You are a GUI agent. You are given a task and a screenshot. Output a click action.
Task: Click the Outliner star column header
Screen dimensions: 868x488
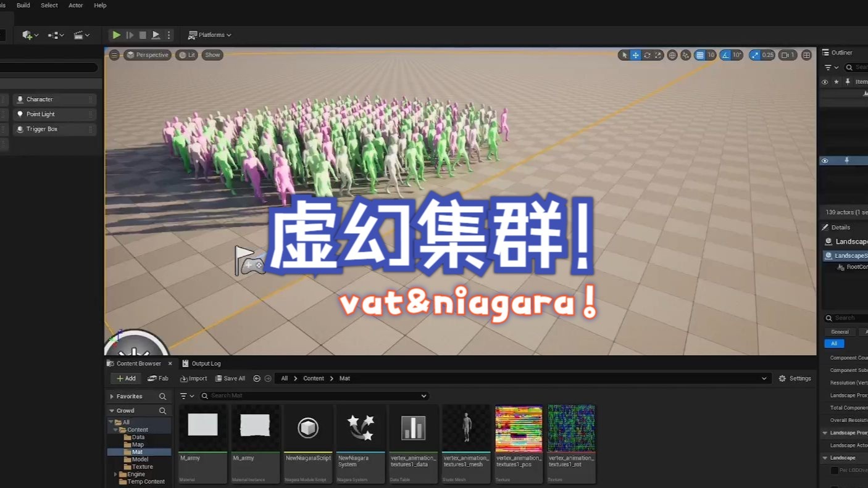pyautogui.click(x=837, y=81)
